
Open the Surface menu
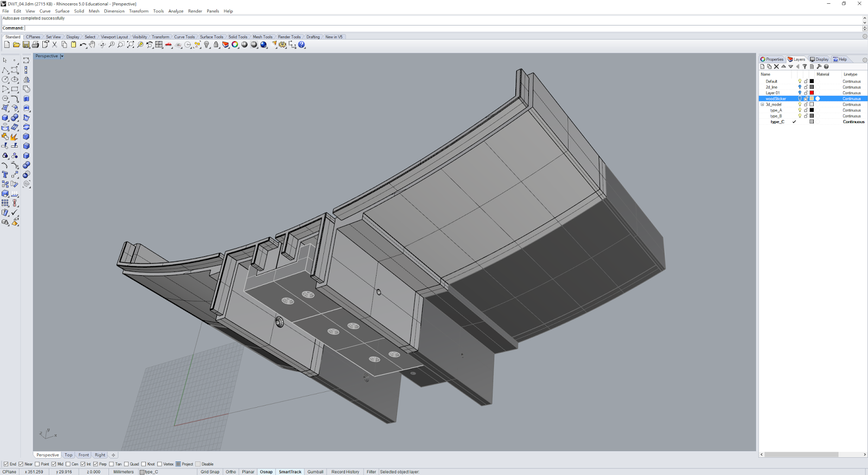(x=62, y=11)
